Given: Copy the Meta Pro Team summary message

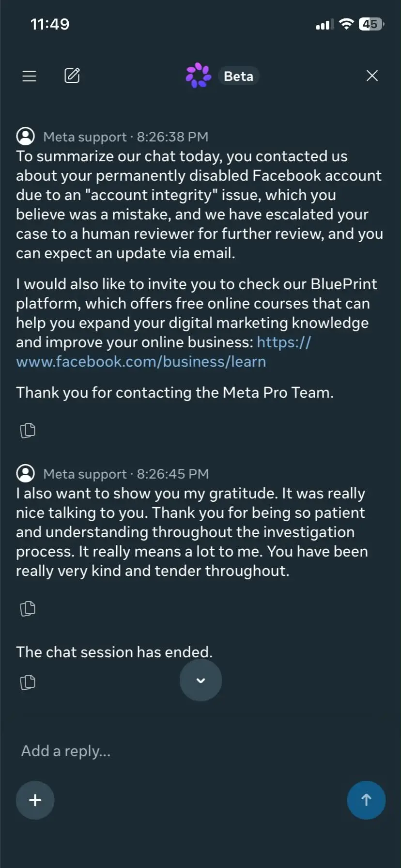Looking at the screenshot, I should click(x=28, y=430).
